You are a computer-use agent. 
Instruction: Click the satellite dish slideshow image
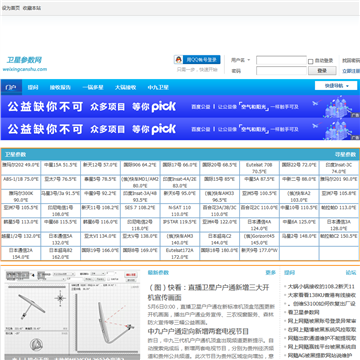click(72, 315)
